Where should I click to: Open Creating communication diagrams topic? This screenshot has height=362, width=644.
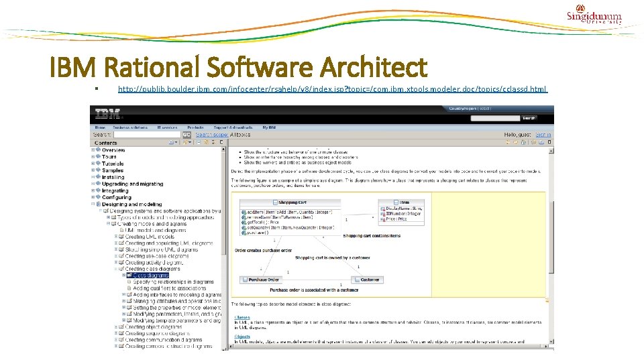tap(164, 340)
